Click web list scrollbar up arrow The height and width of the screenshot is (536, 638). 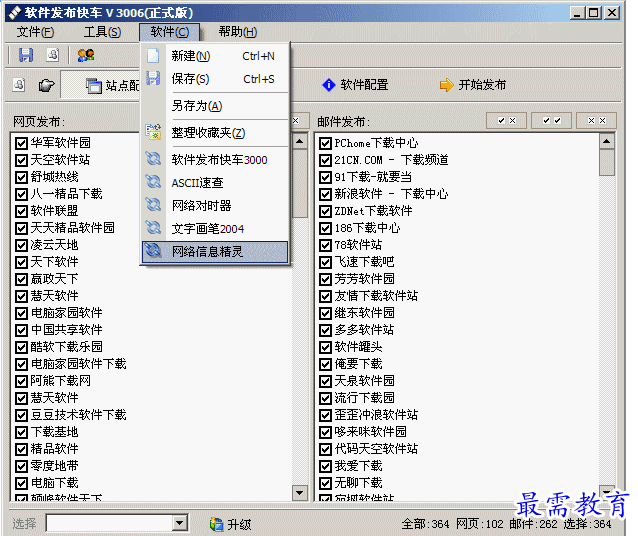(x=300, y=142)
